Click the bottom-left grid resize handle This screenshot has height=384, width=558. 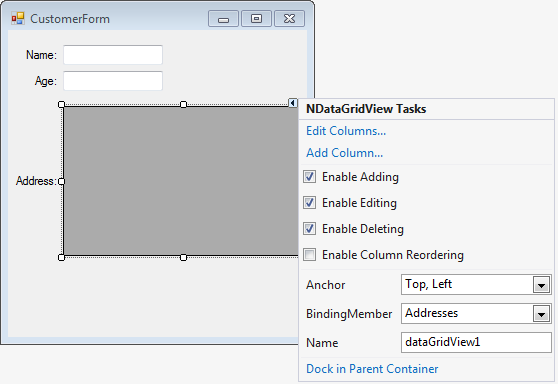click(61, 257)
